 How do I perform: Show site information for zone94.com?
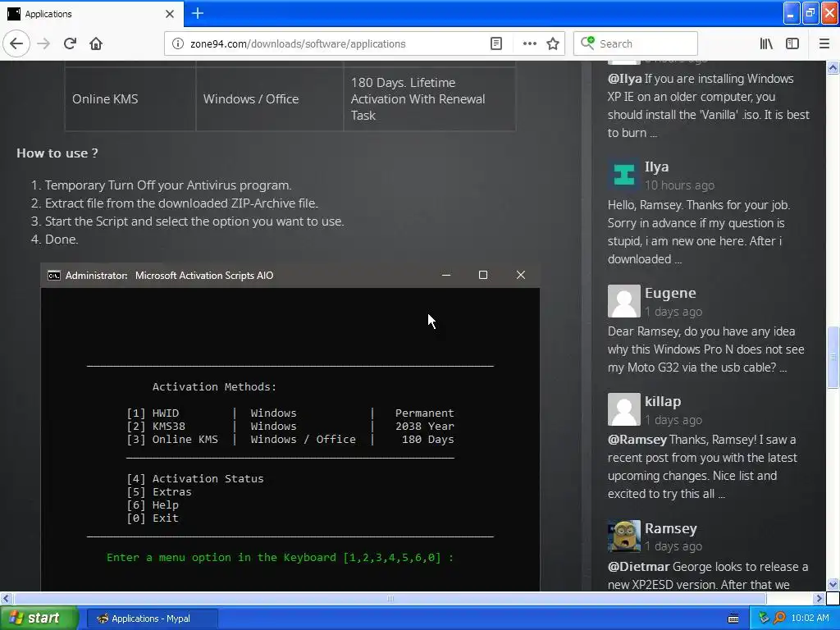178,43
